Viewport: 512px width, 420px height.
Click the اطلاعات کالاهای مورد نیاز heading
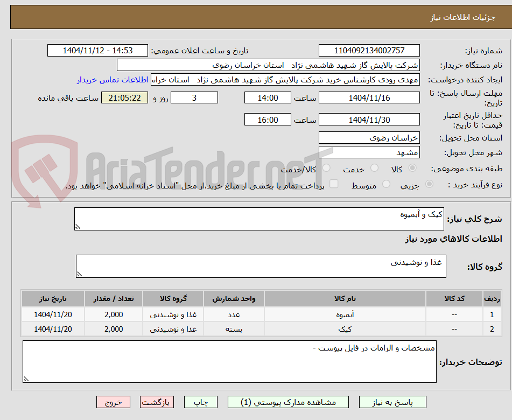click(453, 239)
